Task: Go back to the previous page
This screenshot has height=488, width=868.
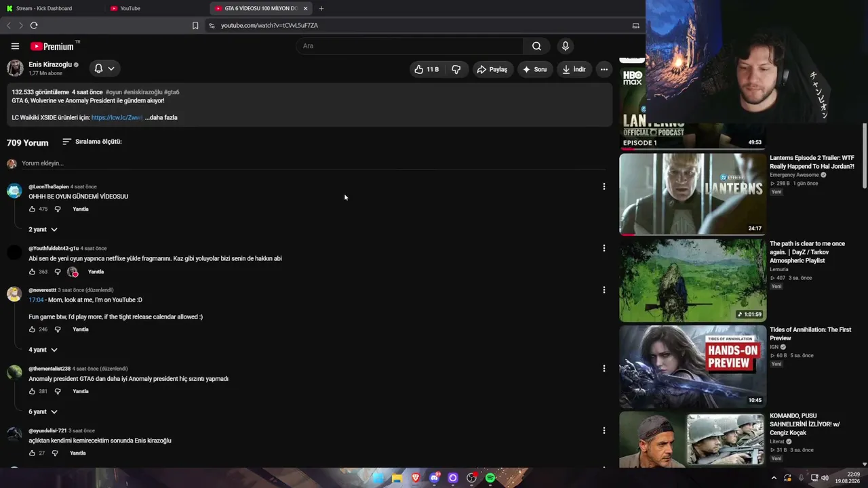Action: coord(9,26)
